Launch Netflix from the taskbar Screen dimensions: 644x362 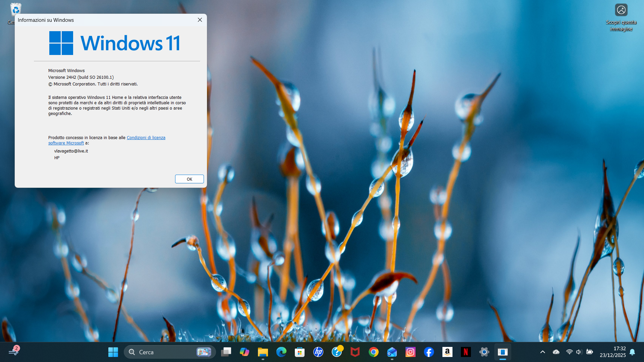point(466,352)
